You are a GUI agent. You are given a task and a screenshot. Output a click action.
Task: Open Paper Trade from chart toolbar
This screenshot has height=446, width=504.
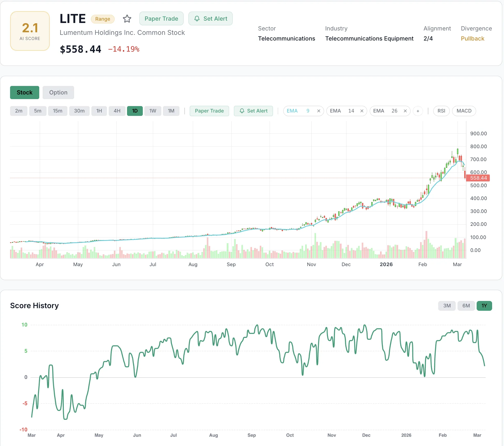[x=209, y=111]
